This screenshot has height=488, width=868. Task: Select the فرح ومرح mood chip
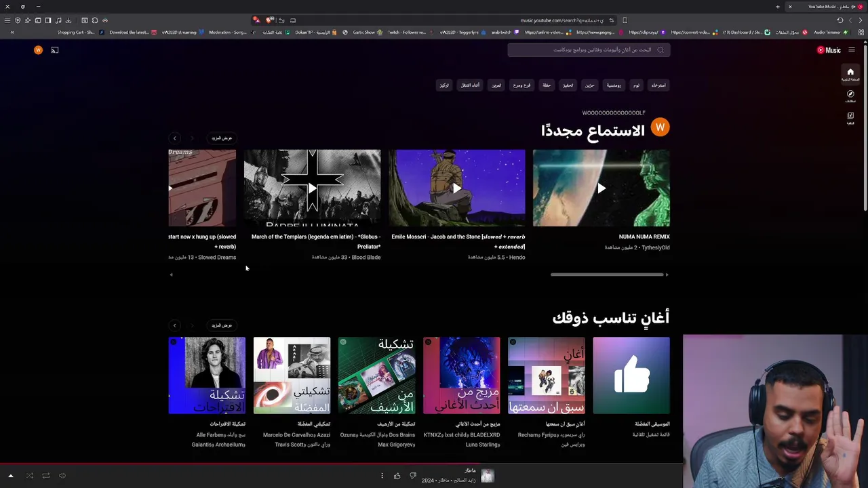pos(521,85)
